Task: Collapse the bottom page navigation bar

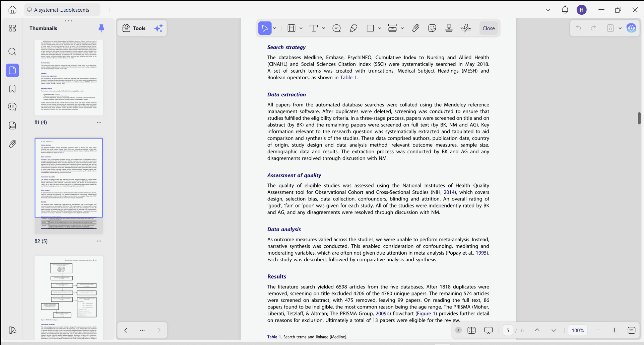Action: click(x=458, y=330)
